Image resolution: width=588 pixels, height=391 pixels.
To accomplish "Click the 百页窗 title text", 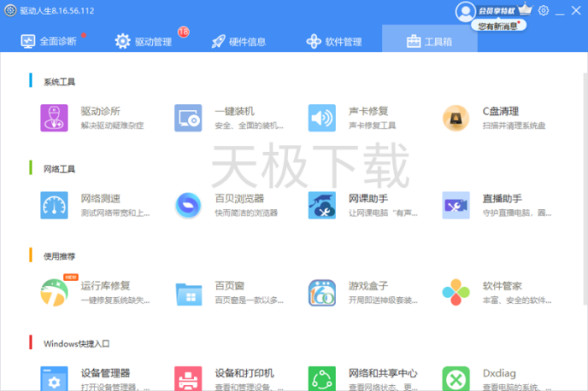I will pos(229,286).
